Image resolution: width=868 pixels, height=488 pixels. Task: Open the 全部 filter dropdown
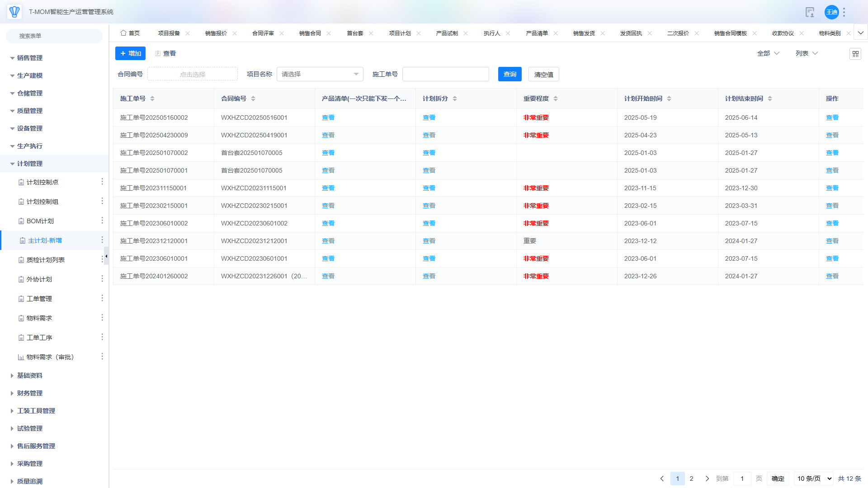[x=768, y=53]
